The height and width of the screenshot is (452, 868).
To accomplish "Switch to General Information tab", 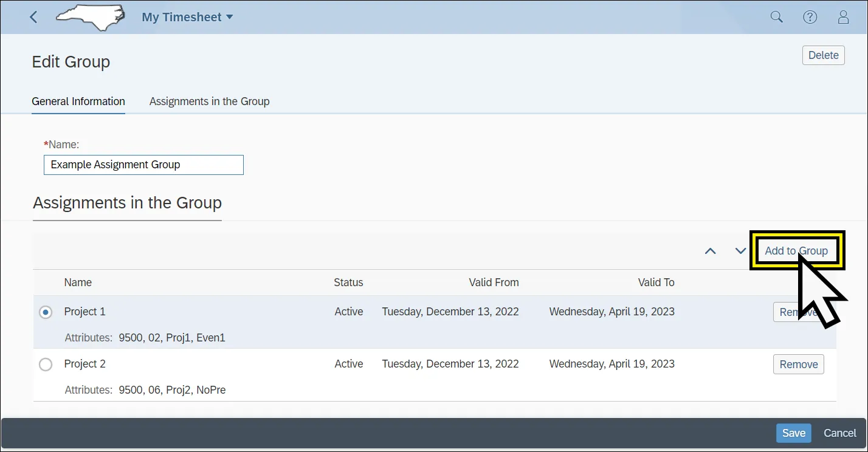I will 78,101.
